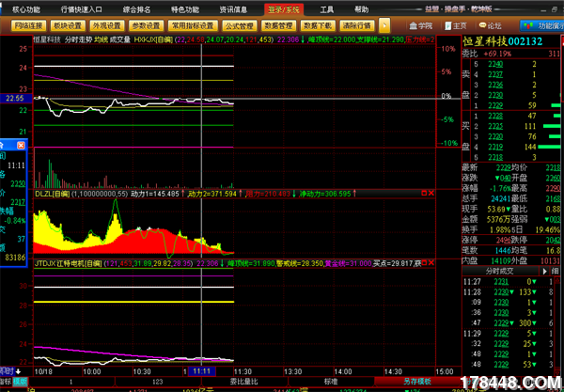Open the 行情快速入口 menu

82,9
